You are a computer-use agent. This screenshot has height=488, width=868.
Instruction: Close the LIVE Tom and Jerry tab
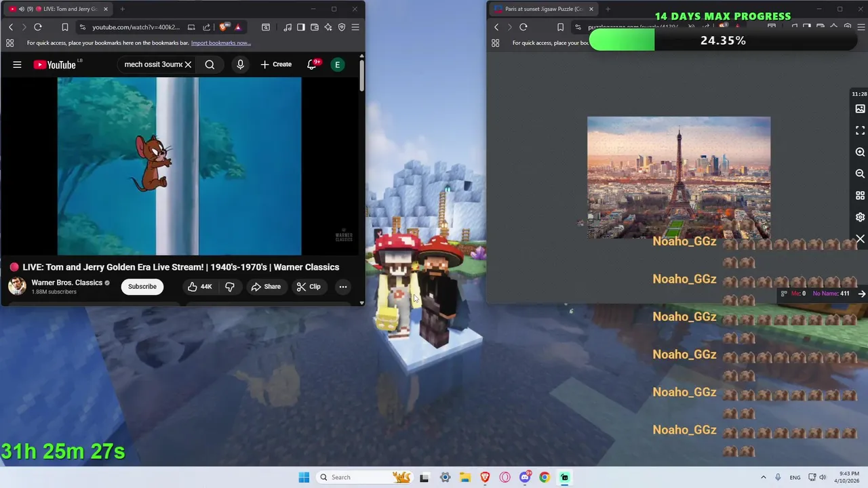[106, 9]
